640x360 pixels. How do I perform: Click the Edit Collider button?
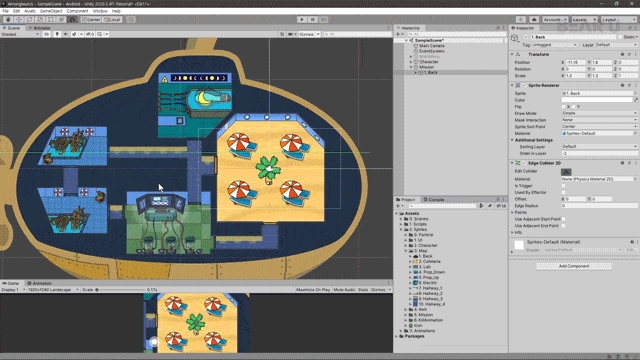click(x=566, y=172)
